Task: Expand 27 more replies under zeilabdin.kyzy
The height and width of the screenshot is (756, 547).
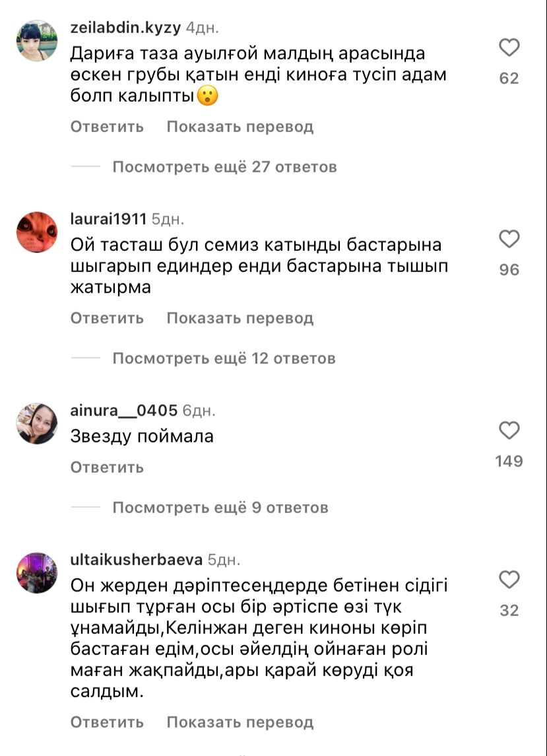Action: 224,167
